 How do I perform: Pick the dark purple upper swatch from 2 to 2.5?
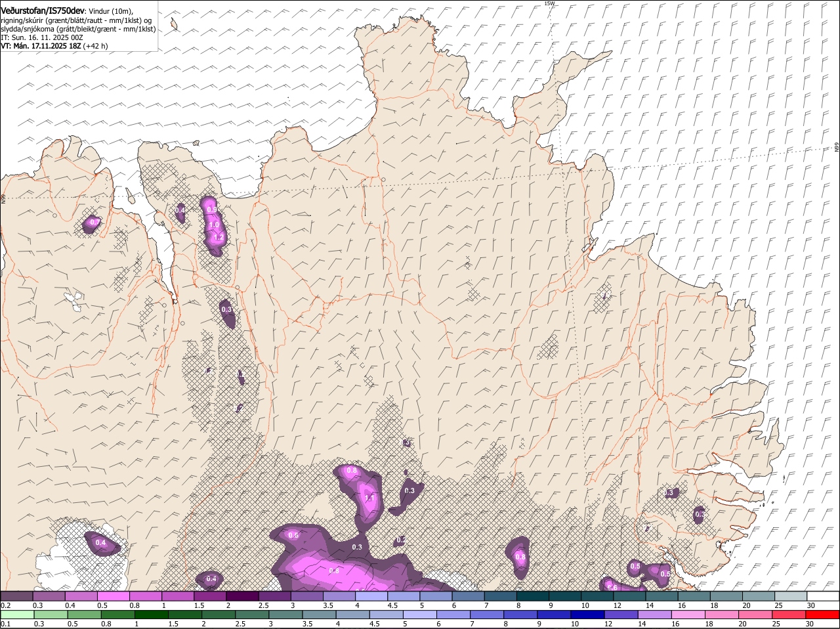click(x=242, y=596)
